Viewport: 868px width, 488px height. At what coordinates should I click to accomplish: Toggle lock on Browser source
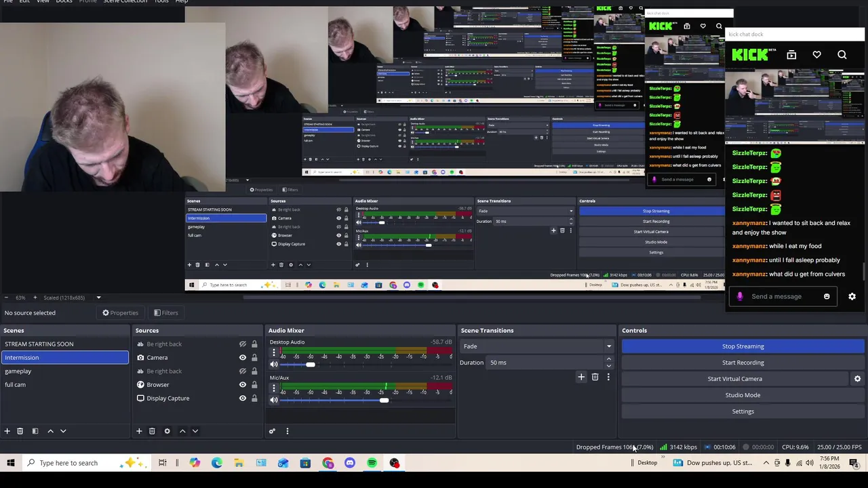pyautogui.click(x=254, y=384)
